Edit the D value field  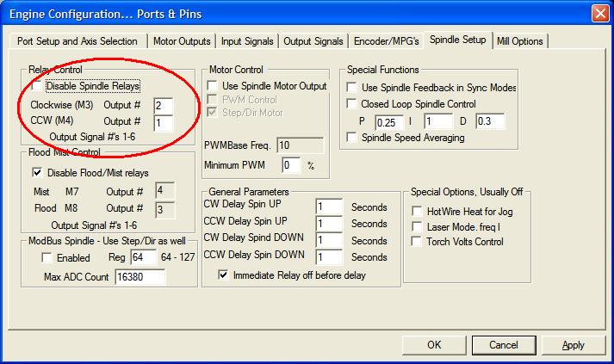490,121
